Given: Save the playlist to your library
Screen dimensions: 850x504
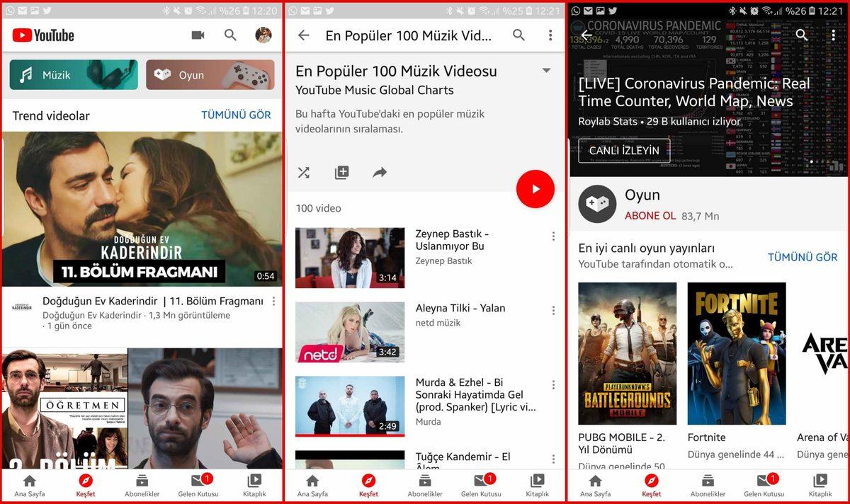Looking at the screenshot, I should [x=341, y=172].
